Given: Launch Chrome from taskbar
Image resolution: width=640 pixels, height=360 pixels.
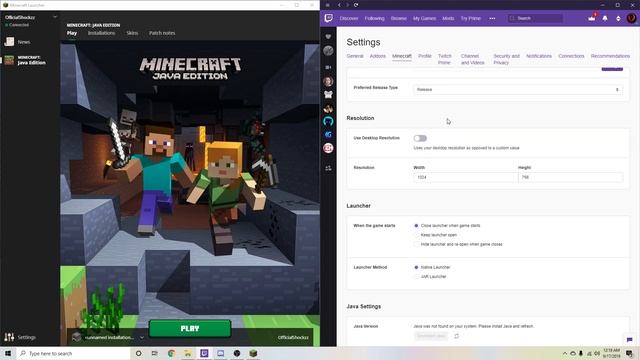Looking at the screenshot, I should click(x=171, y=353).
